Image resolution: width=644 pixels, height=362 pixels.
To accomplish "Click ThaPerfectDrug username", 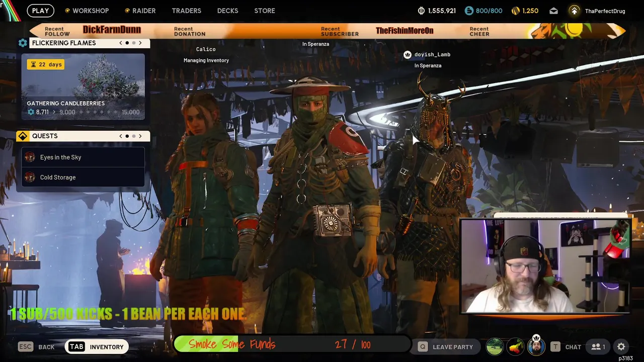I will click(605, 11).
